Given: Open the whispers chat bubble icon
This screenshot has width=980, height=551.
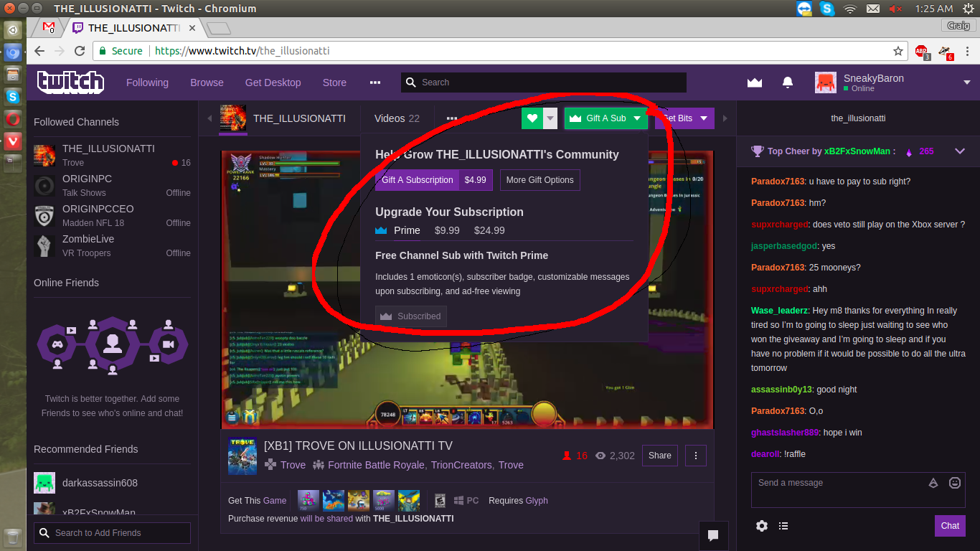Looking at the screenshot, I should [x=713, y=535].
